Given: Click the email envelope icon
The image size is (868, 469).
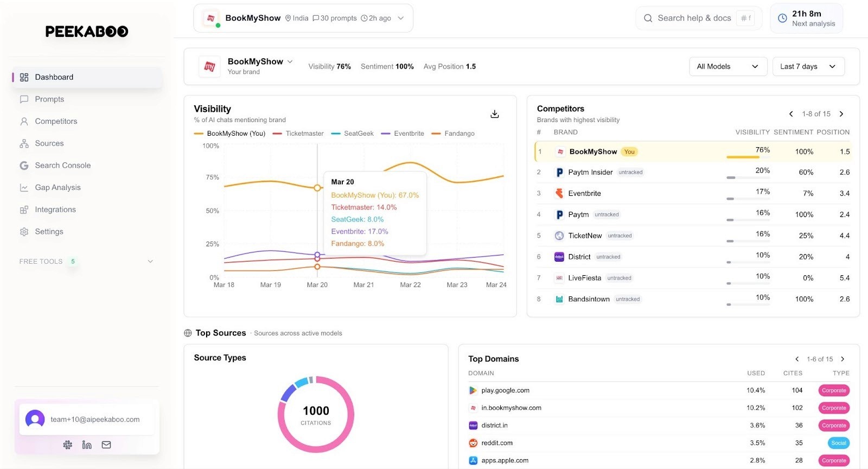Looking at the screenshot, I should click(x=106, y=445).
